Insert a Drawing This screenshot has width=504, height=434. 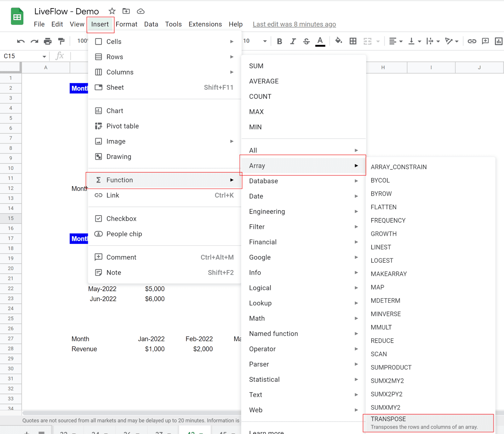coord(165,157)
